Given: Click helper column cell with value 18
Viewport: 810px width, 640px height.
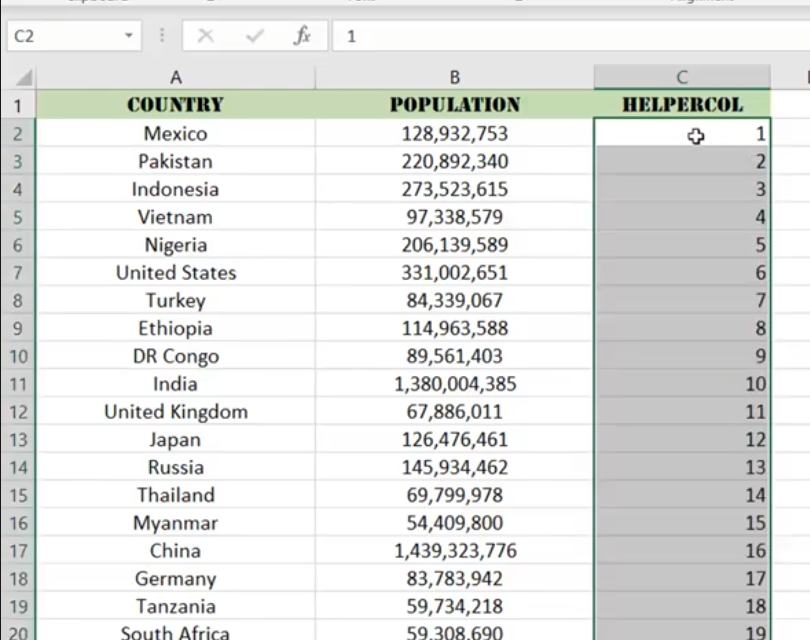Looking at the screenshot, I should 682,606.
